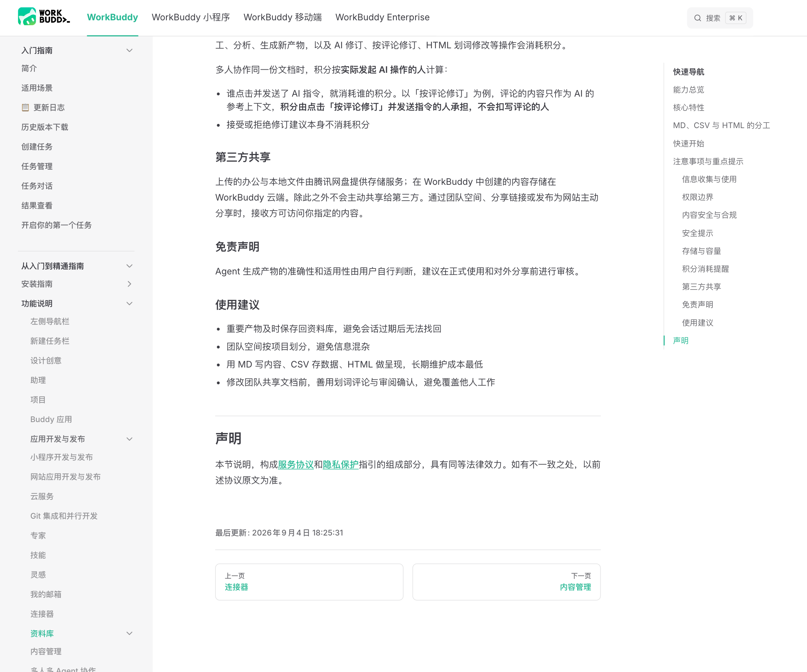The image size is (807, 672).
Task: Jump to 能力总览 in the outline
Action: (x=689, y=90)
